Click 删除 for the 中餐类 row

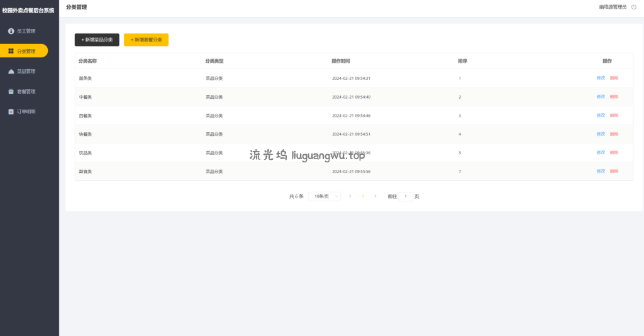(x=614, y=97)
